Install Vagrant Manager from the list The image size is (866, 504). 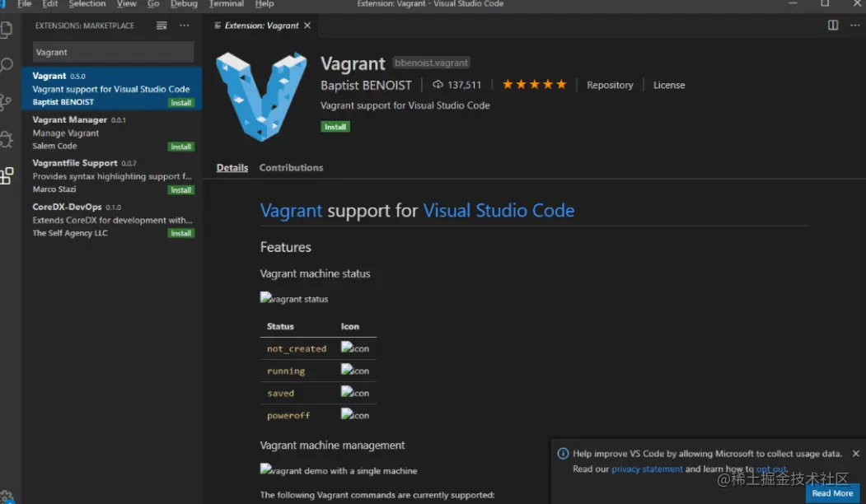(x=180, y=147)
